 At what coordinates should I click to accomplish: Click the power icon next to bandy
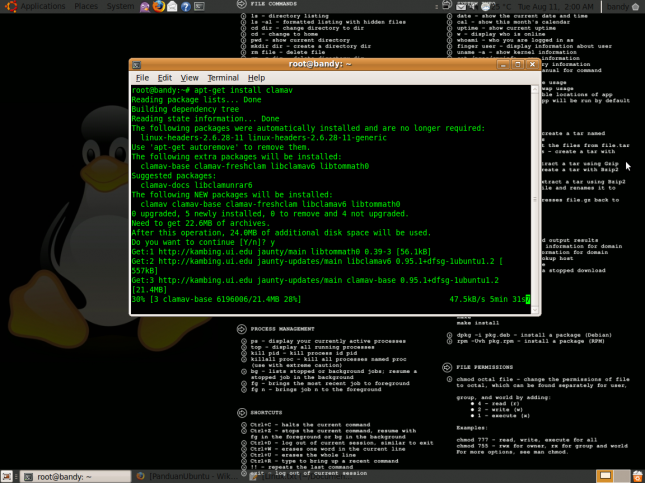point(636,7)
